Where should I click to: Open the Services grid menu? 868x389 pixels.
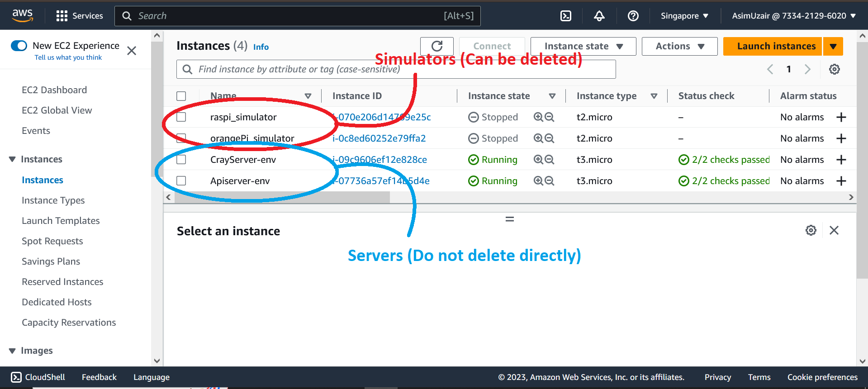pos(80,16)
